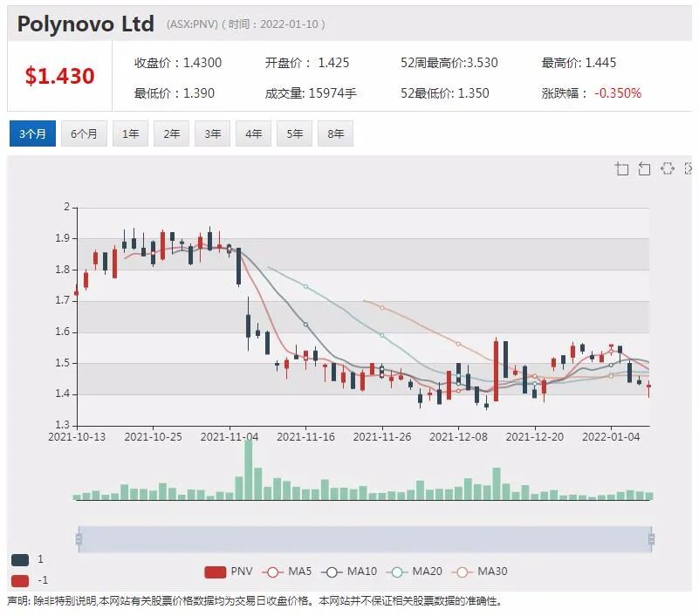This screenshot has width=699, height=616.
Task: Click 最低价：1.390 text
Action: pos(175,93)
